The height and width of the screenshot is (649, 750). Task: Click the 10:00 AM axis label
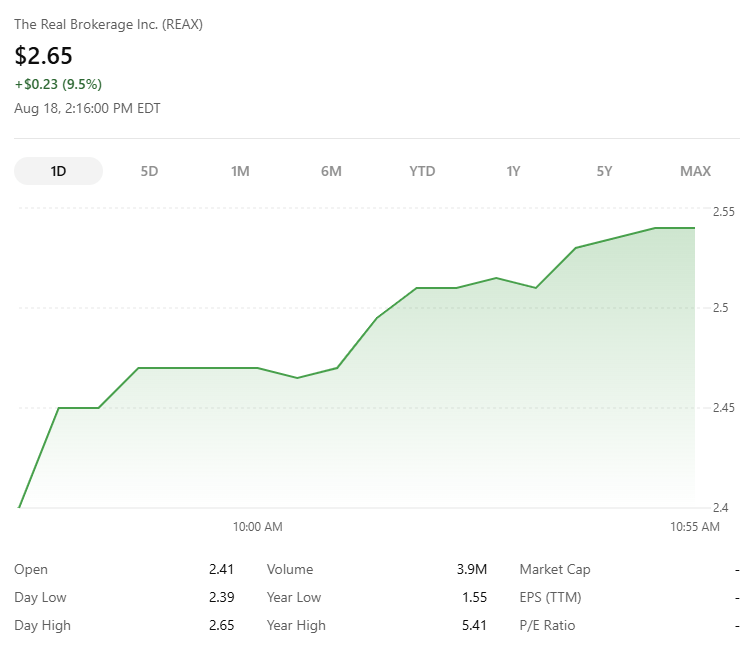[x=258, y=527]
